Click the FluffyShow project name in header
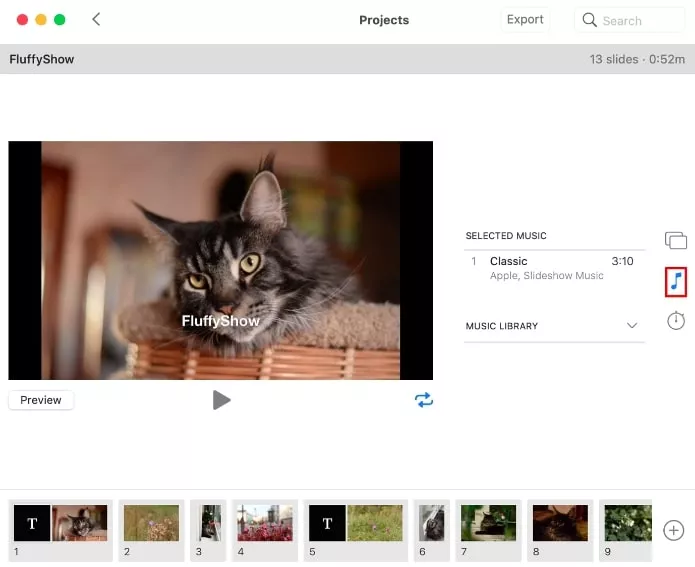 coord(42,59)
